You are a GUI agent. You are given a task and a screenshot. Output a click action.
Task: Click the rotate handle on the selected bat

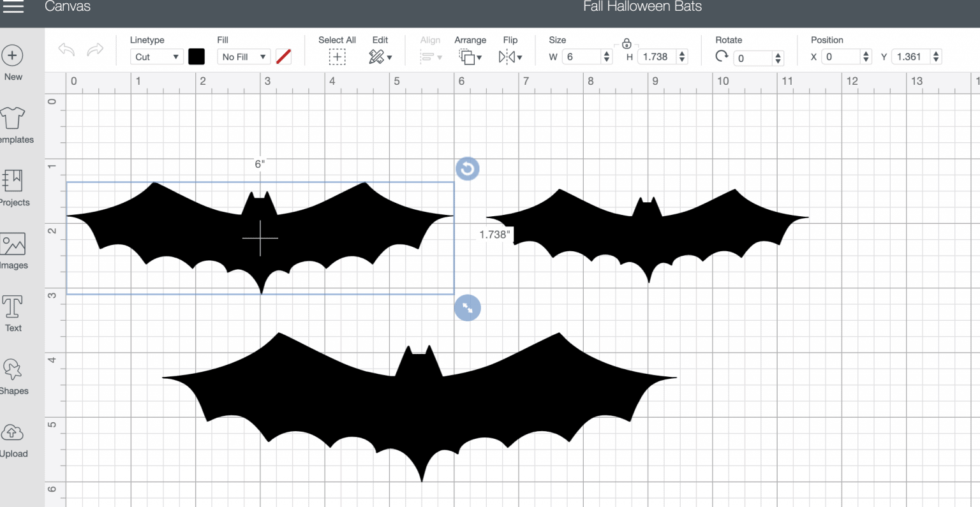point(467,168)
